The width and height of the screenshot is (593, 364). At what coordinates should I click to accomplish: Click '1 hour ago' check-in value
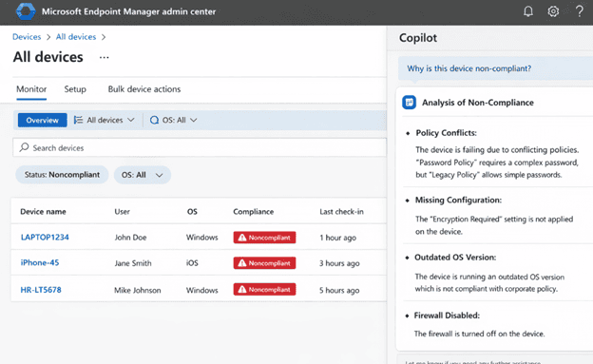pos(337,238)
